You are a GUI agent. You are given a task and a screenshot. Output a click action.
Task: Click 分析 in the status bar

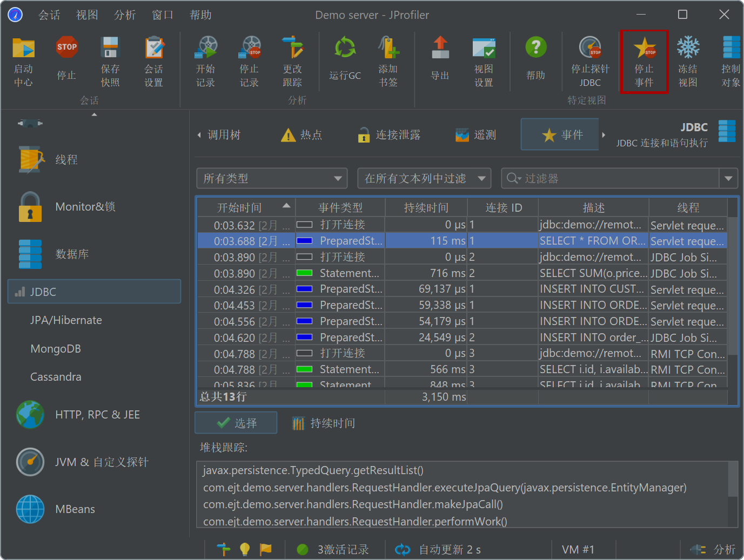[x=713, y=549]
